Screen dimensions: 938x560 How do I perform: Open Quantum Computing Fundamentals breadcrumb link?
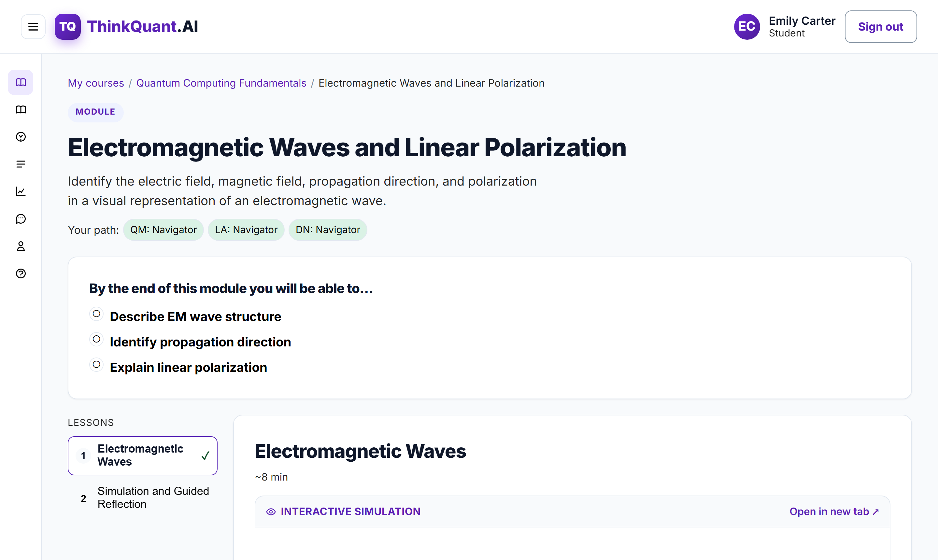click(221, 83)
